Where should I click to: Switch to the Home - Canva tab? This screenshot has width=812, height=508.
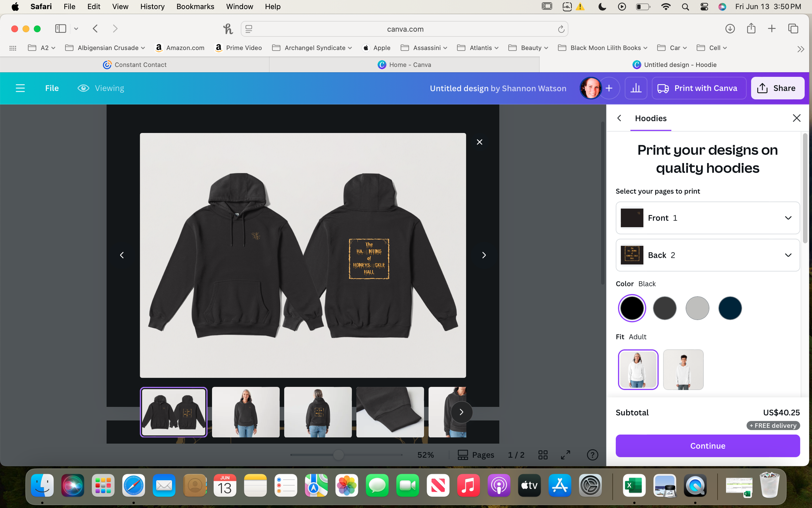pos(404,64)
